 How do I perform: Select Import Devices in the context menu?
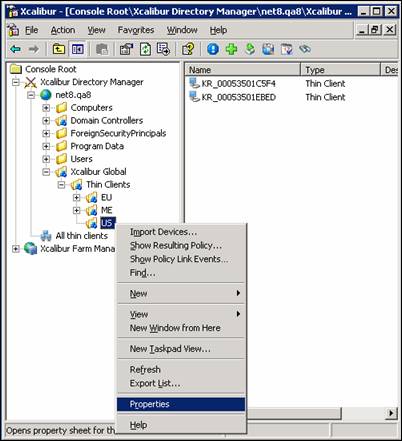(163, 232)
